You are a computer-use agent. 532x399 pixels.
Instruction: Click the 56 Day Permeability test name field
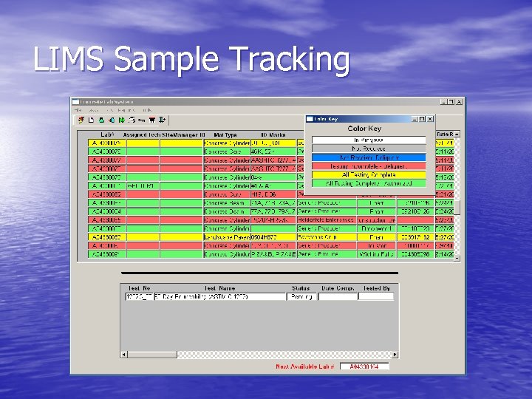coord(220,296)
